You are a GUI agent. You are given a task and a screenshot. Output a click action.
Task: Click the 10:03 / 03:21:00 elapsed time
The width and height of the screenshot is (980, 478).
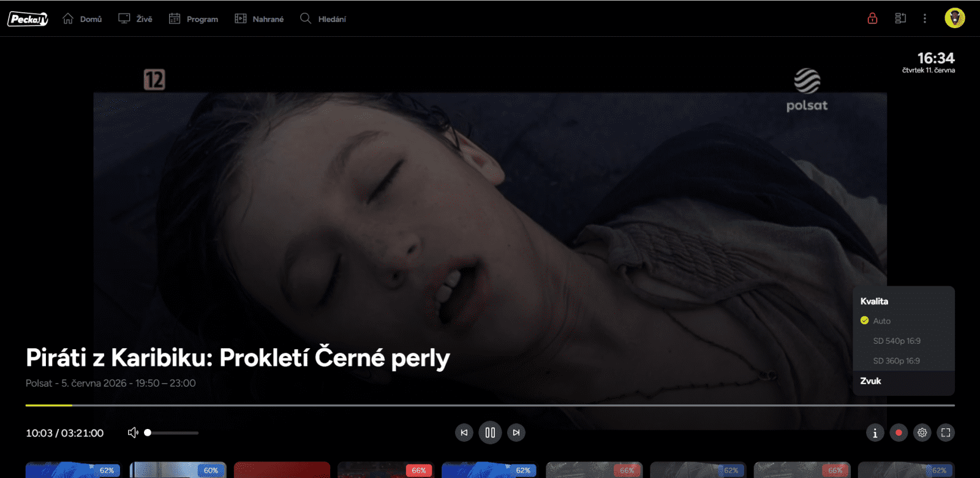pos(65,433)
